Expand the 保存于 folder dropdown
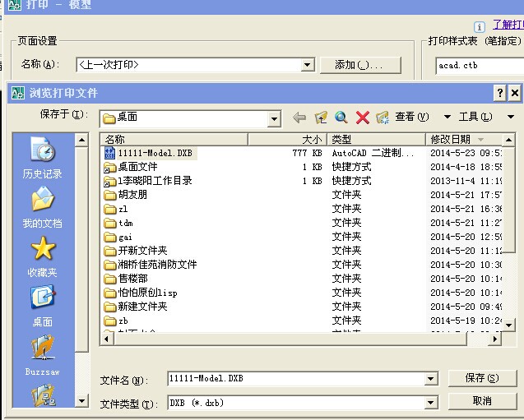This screenshot has width=524, height=420. click(275, 118)
